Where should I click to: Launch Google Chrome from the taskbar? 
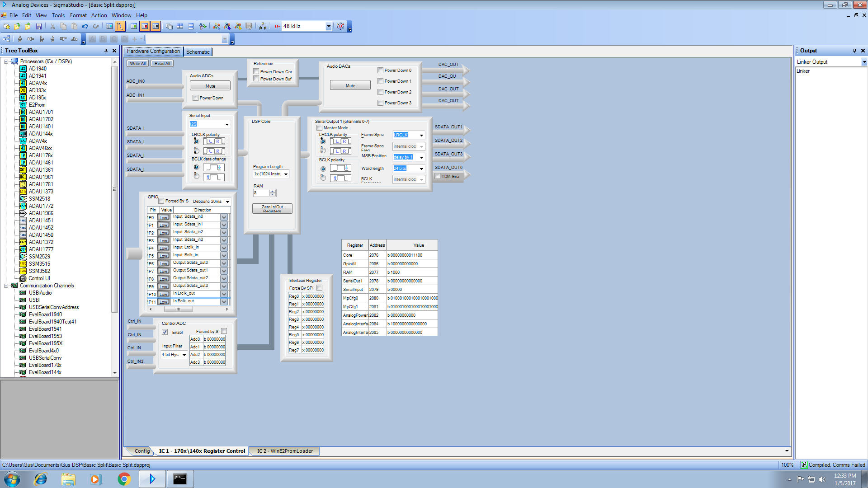(124, 479)
